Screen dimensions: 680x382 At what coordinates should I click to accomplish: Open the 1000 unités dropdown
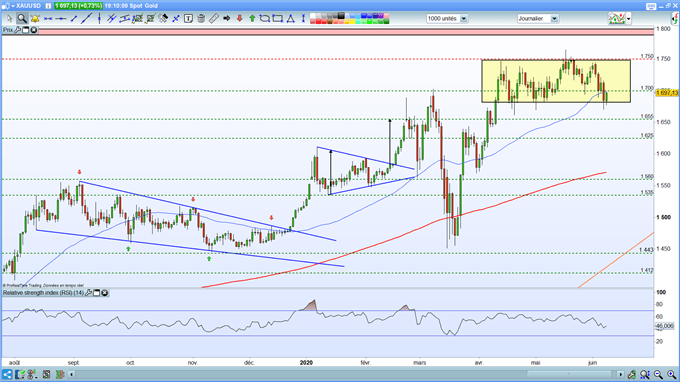click(x=464, y=19)
